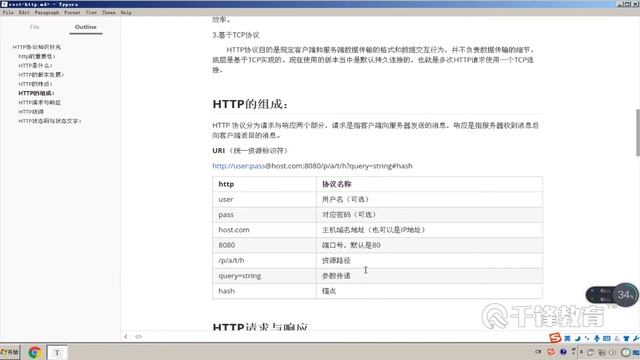Viewport: 640px width, 360px height.
Task: Click table cell hash
Action: tap(264, 291)
